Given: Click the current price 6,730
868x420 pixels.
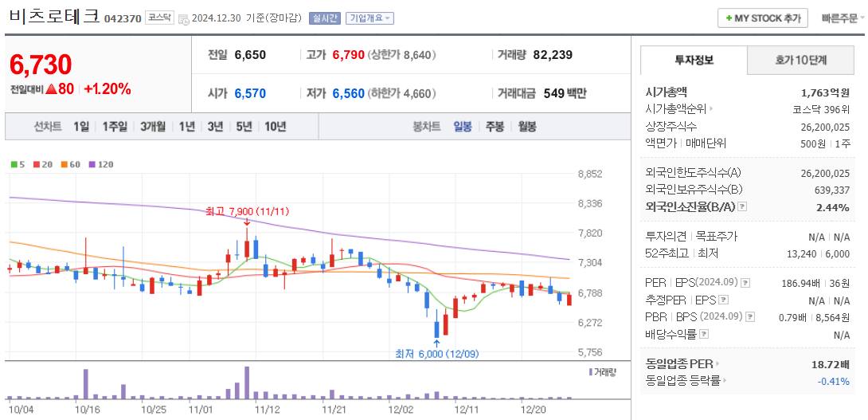Looking at the screenshot, I should click(41, 65).
